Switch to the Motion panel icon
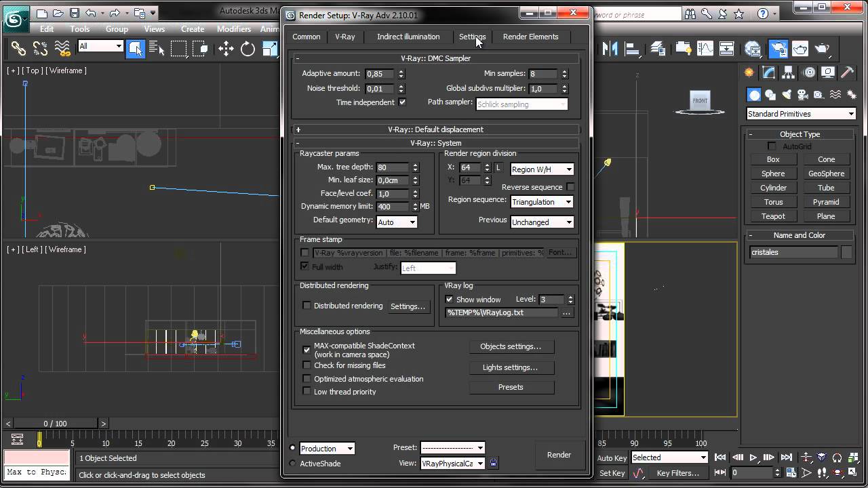This screenshot has height=488, width=868. [x=809, y=73]
